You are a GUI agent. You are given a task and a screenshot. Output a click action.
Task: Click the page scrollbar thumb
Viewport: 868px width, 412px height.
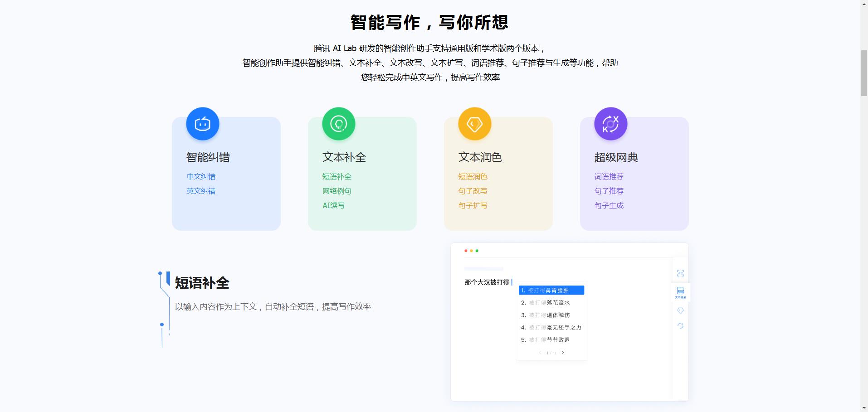(864, 73)
